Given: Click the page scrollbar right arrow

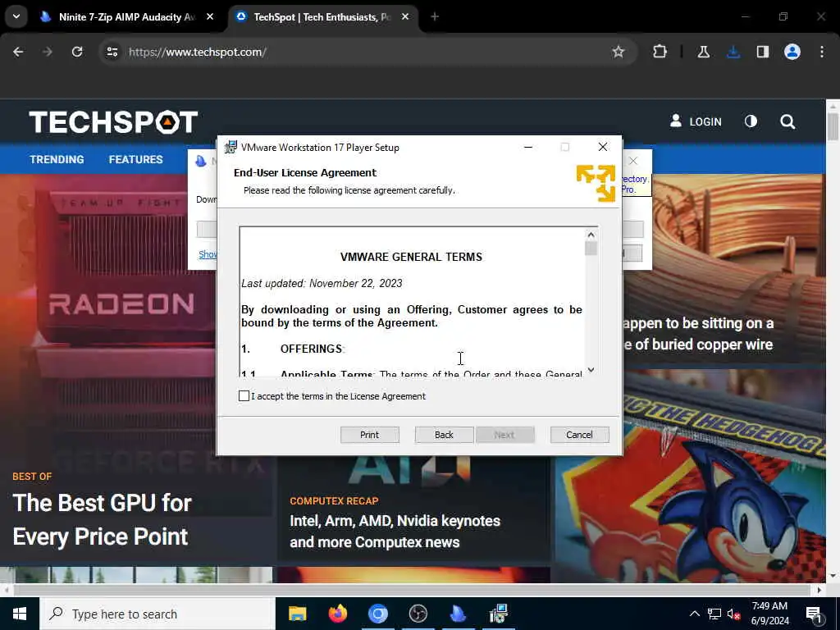Looking at the screenshot, I should (819, 590).
